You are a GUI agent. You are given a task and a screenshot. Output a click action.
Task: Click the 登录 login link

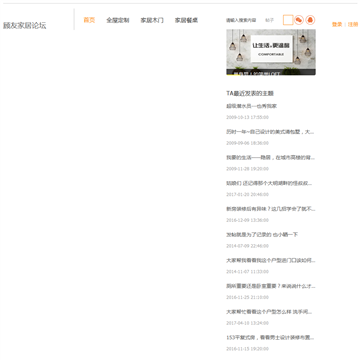(337, 24)
